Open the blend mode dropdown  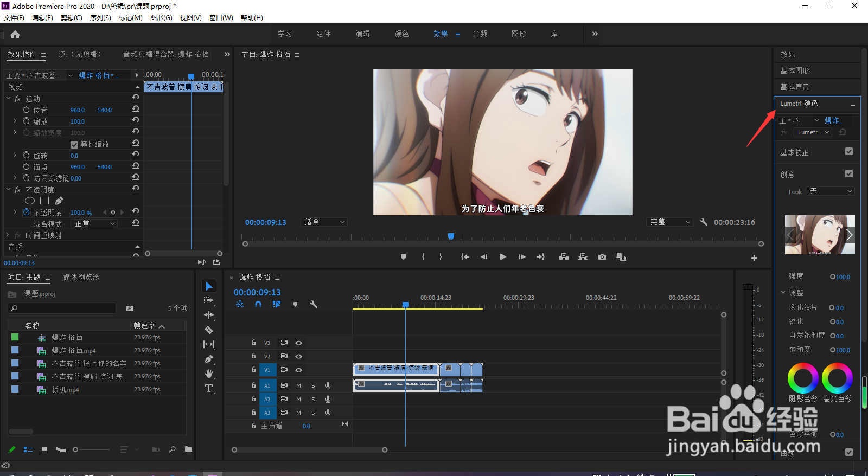(x=94, y=223)
